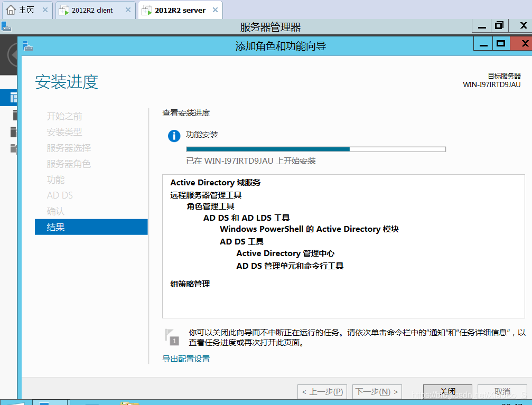Click the 角色管理工具 entry

(x=210, y=206)
